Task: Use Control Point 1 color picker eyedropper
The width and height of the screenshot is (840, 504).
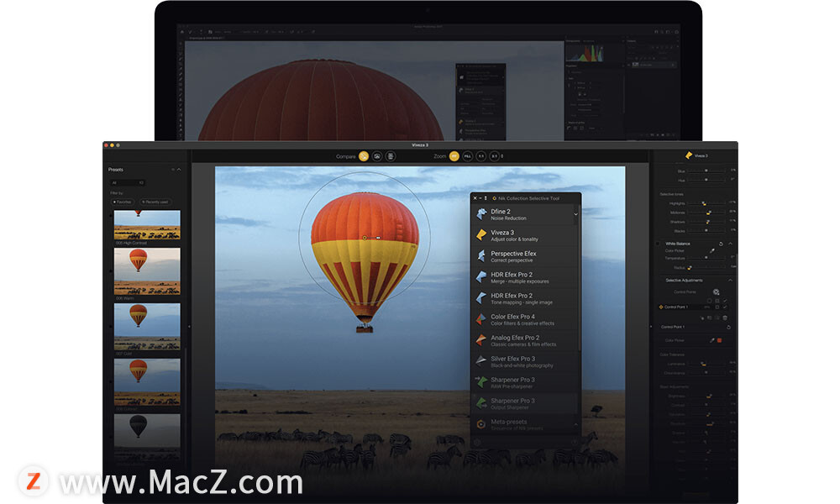Action: click(712, 340)
